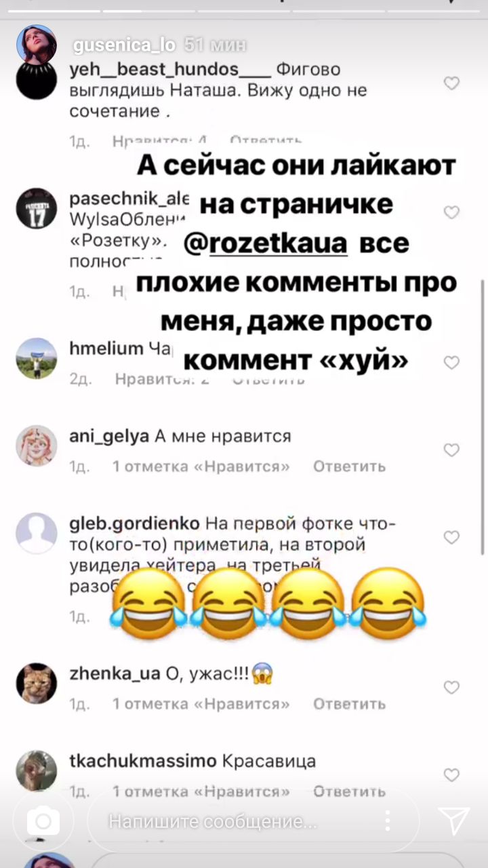The height and width of the screenshot is (868, 488).
Task: Click 'Ответить' under zhenka_ua comment
Action: [x=350, y=704]
